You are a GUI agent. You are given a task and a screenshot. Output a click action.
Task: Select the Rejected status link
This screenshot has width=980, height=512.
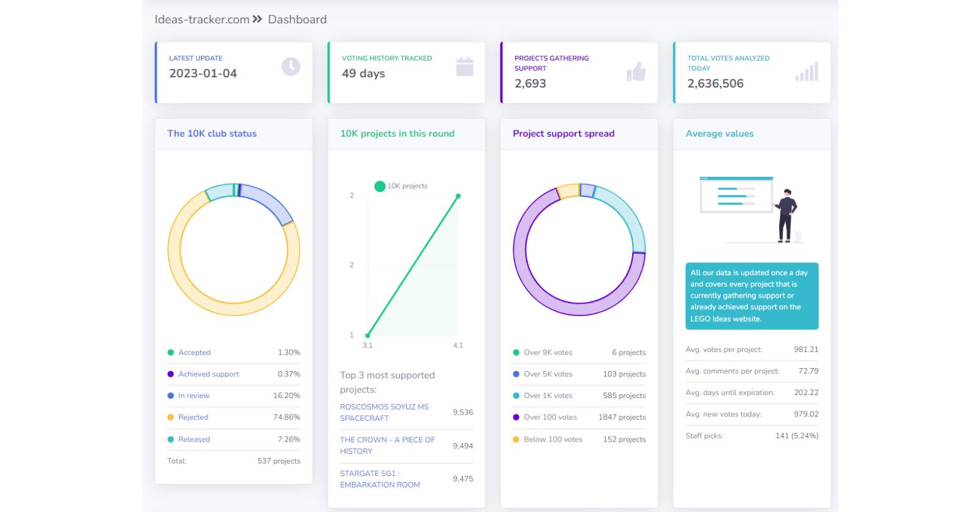[193, 417]
